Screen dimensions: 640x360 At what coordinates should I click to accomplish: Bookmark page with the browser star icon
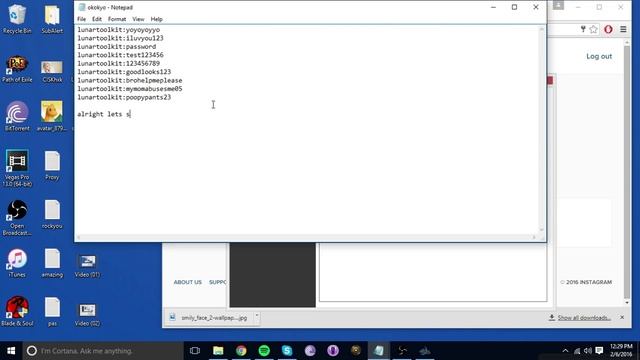pyautogui.click(x=593, y=29)
